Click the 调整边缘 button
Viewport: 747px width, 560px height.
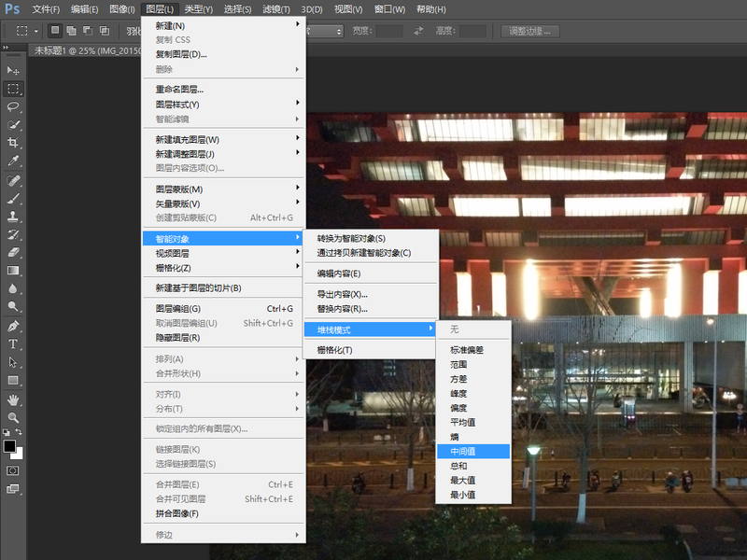(530, 31)
